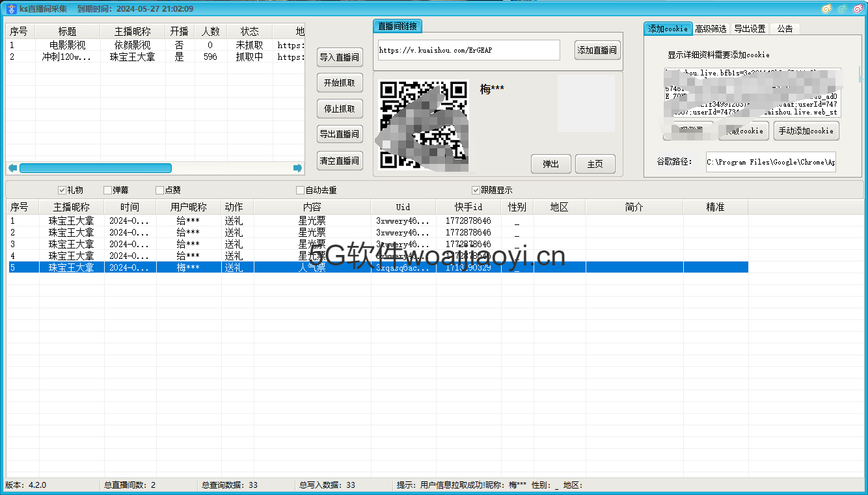The width and height of the screenshot is (868, 495).
Task: Enable the 弹幕 checkbox
Action: (107, 190)
